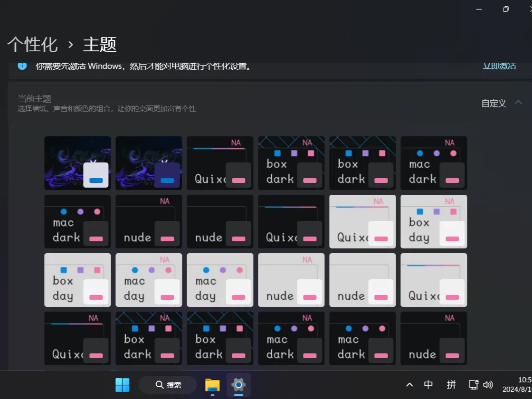The width and height of the screenshot is (532, 399).
Task: Select the first box dark theme thumbnail
Action: (x=291, y=163)
